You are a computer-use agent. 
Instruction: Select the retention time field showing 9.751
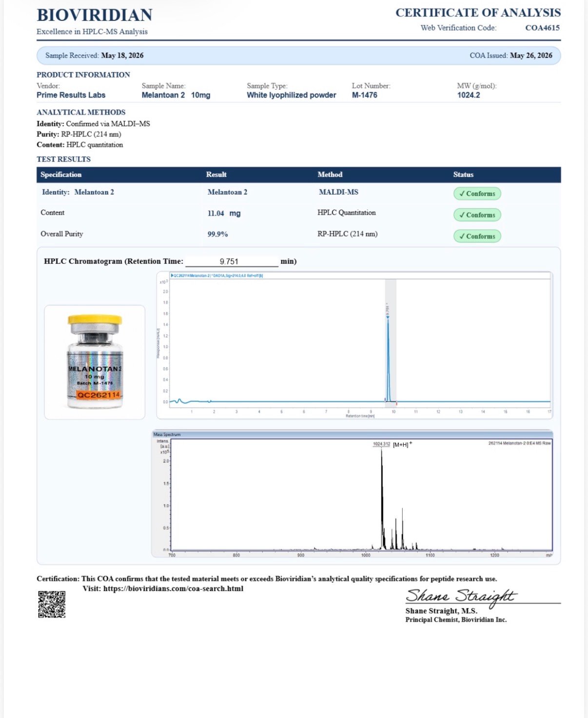pyautogui.click(x=232, y=261)
